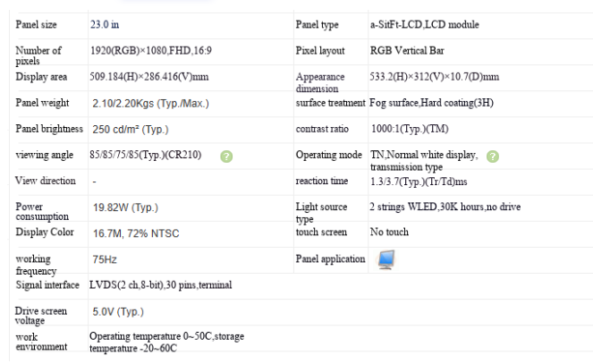Click the Panel type value a-SiTFt-LCD
Image resolution: width=593 pixels, height=364 pixels.
pos(424,24)
